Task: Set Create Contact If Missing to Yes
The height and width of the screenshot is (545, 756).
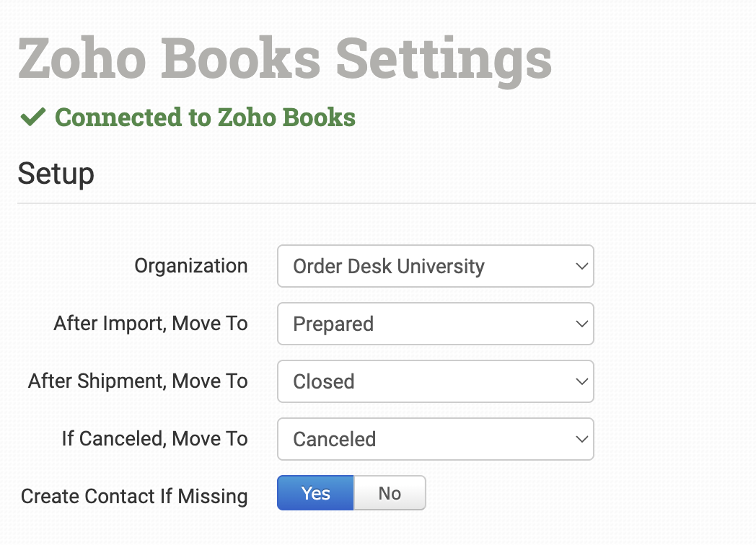Action: (x=315, y=493)
